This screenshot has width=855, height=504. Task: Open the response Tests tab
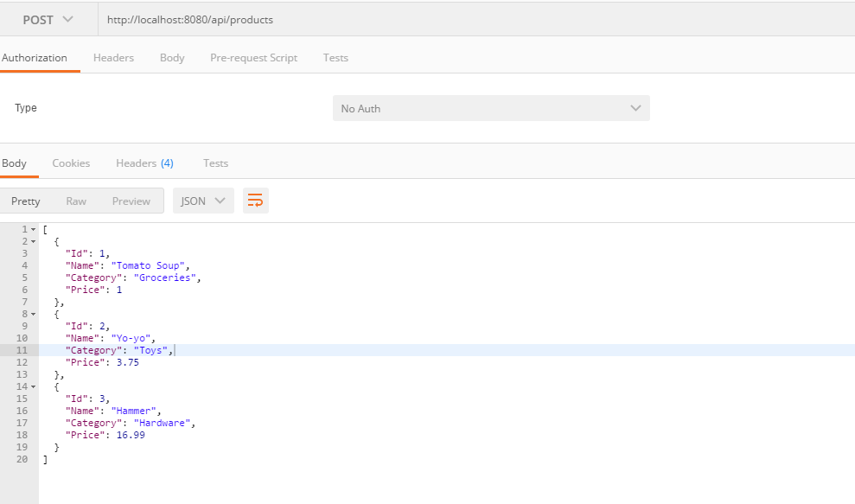point(215,163)
